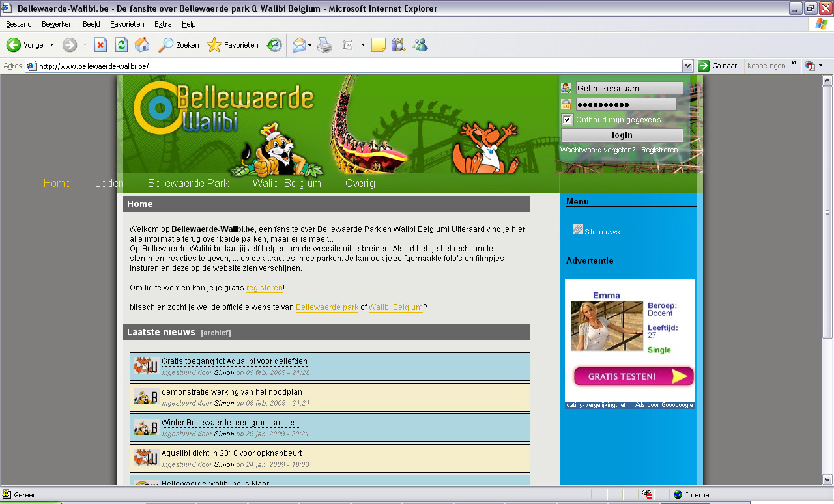Click the login button

point(622,135)
